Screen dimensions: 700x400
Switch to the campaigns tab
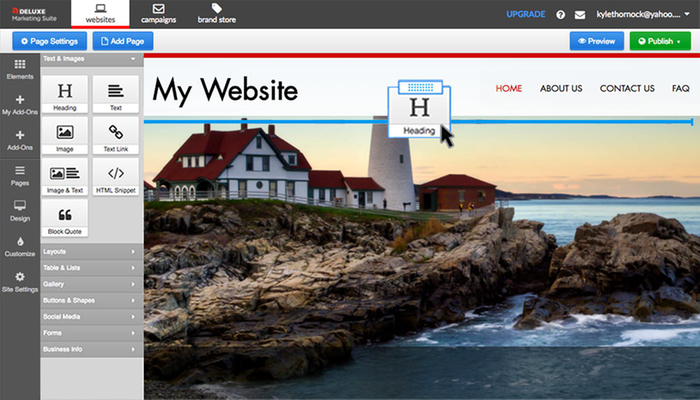click(159, 13)
